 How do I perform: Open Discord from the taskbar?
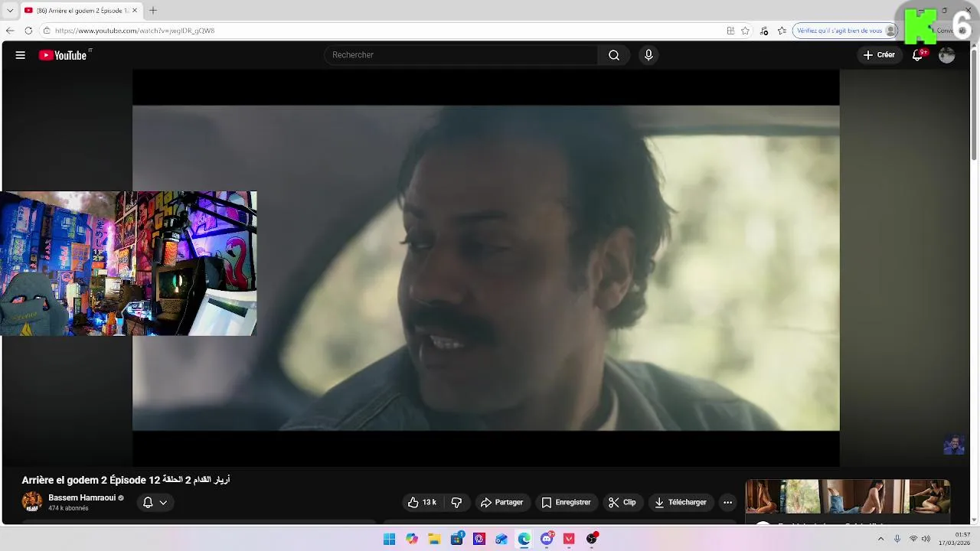pyautogui.click(x=547, y=539)
